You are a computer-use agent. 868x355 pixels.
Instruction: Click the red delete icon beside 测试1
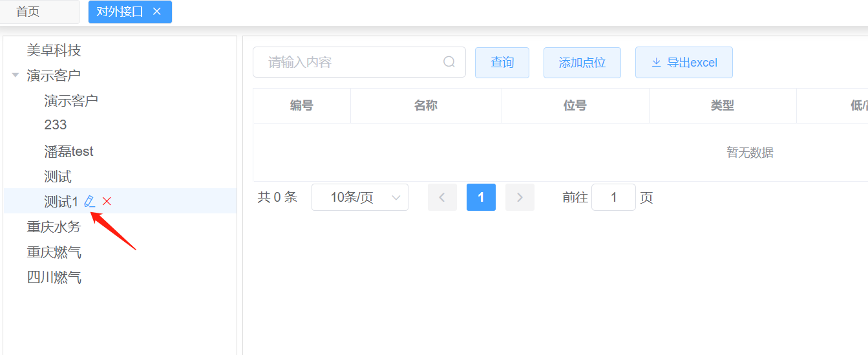[107, 202]
